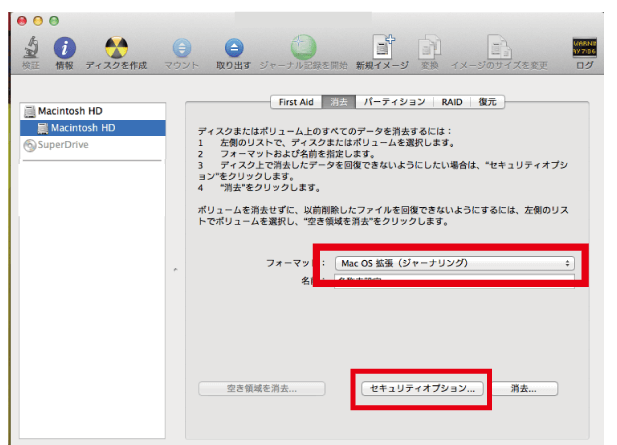
Task: Select SuperDrive in the sidebar
Action: [92, 145]
